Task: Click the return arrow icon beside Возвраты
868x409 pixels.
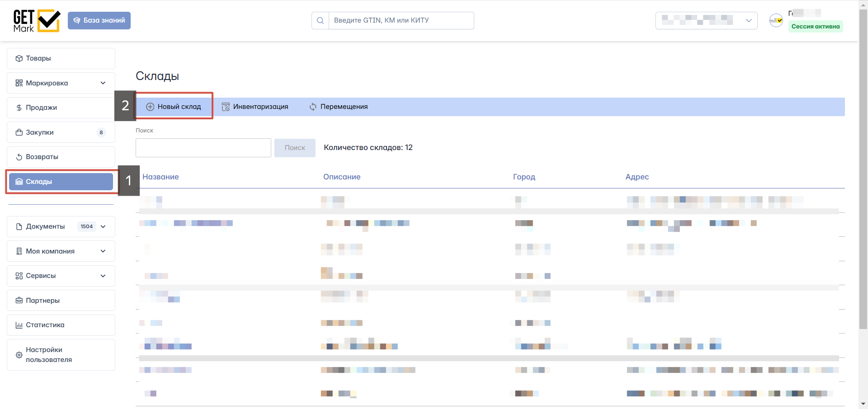Action: tap(19, 157)
